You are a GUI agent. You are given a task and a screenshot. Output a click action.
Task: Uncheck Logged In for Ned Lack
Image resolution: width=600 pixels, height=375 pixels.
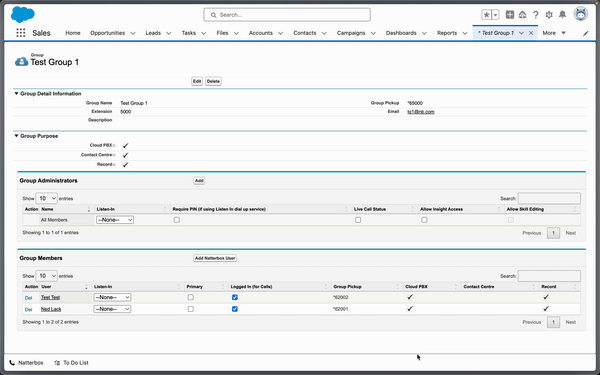235,309
